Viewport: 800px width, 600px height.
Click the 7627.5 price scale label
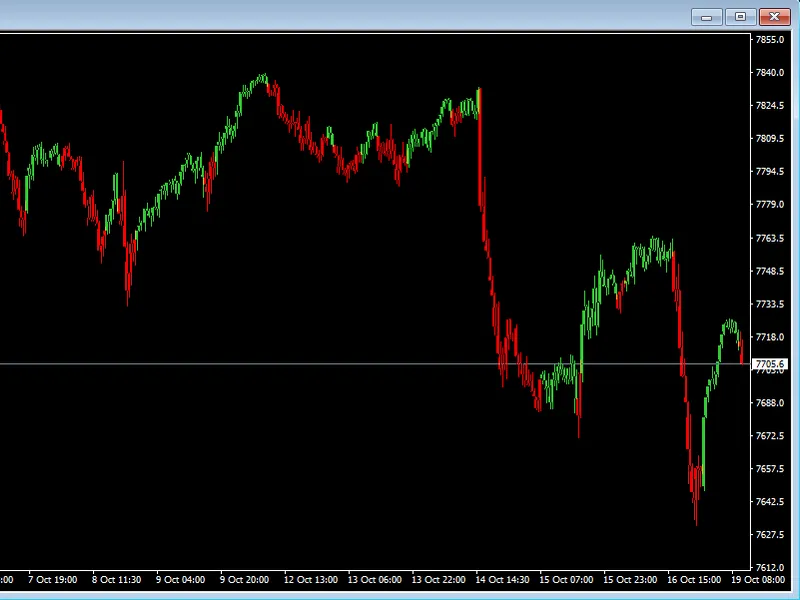769,535
